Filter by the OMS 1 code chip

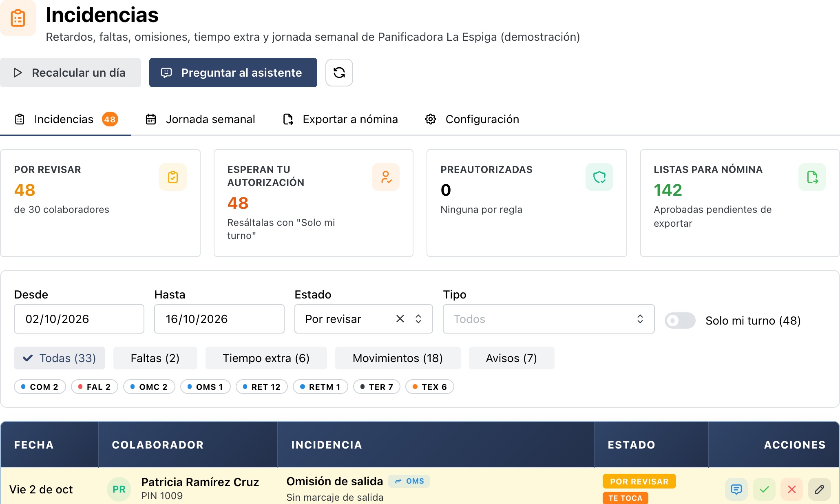pyautogui.click(x=206, y=387)
